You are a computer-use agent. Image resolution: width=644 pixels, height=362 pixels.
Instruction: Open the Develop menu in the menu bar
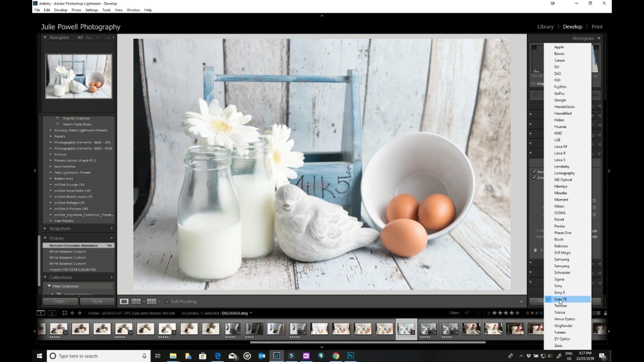(x=61, y=10)
